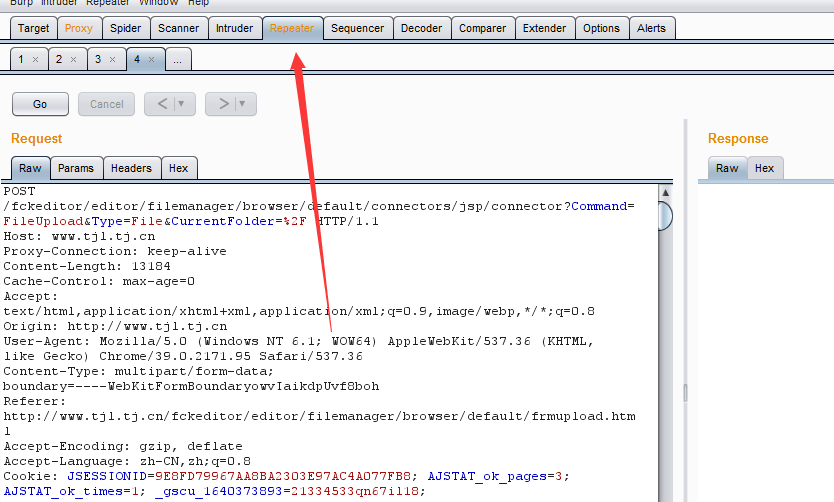Show request Raw view
Screen dimensions: 834x502
(x=30, y=168)
